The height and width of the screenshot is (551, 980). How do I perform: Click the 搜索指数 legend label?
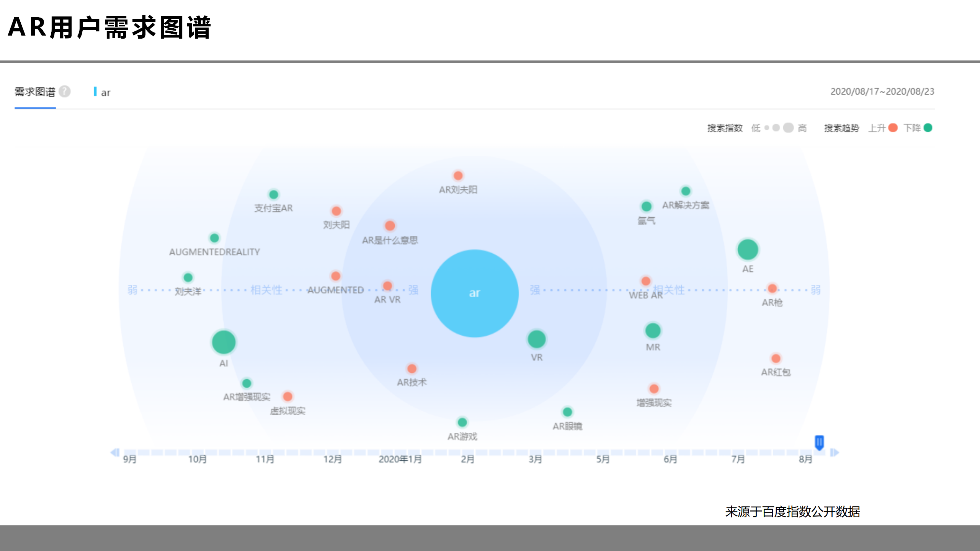tap(725, 128)
